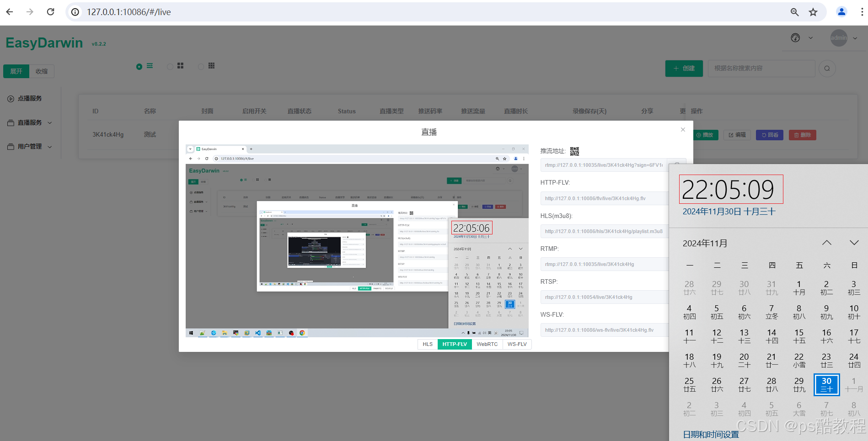Click the 编辑 edit button
This screenshot has width=868, height=441.
[737, 135]
